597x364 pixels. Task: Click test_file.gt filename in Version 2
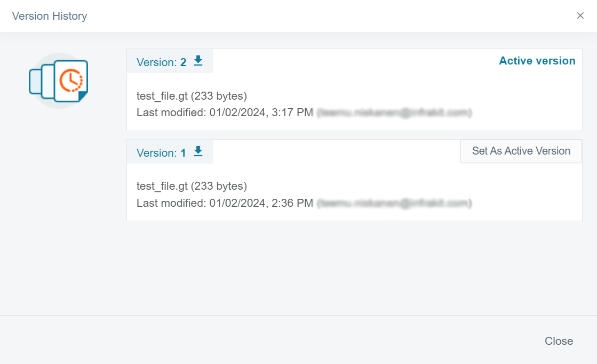click(162, 96)
